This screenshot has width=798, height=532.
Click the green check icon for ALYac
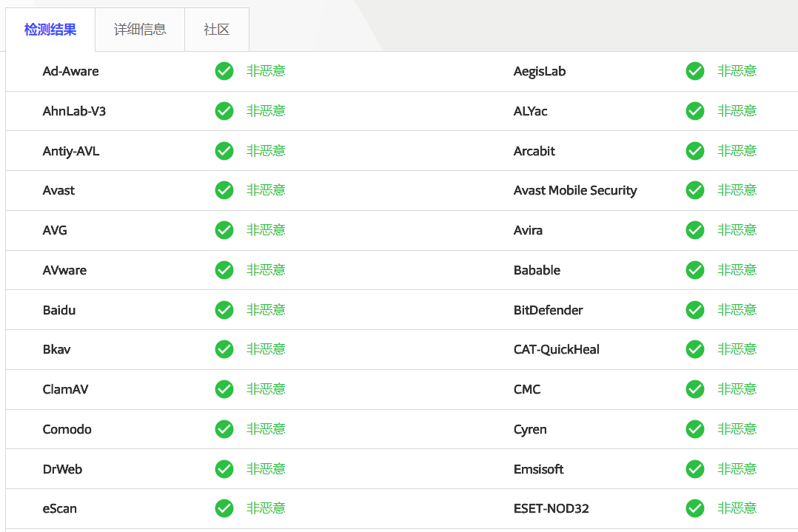coord(694,111)
